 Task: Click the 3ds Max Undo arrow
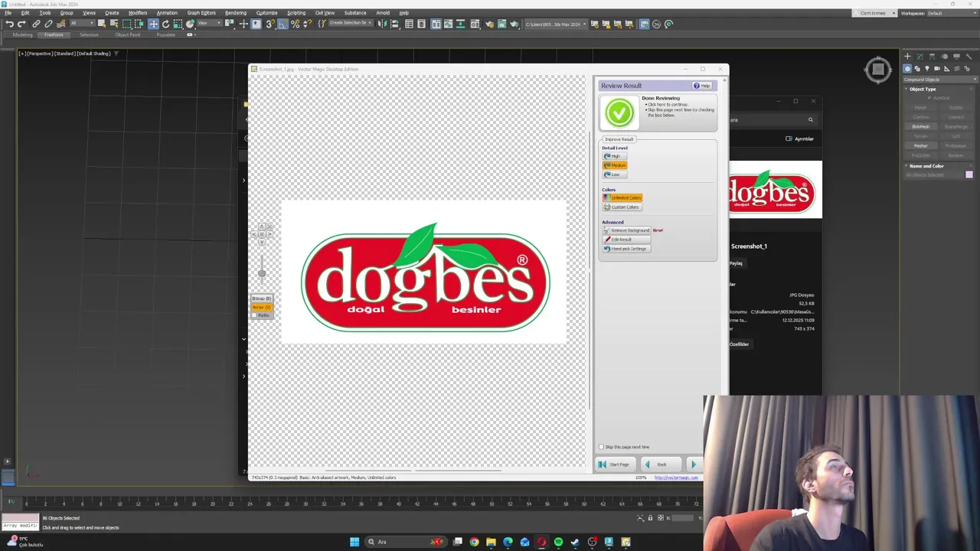(9, 24)
